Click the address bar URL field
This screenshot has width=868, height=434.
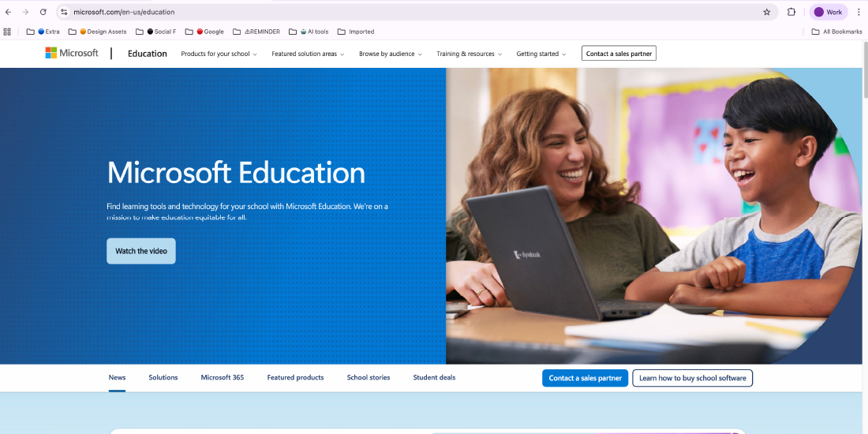coord(395,12)
